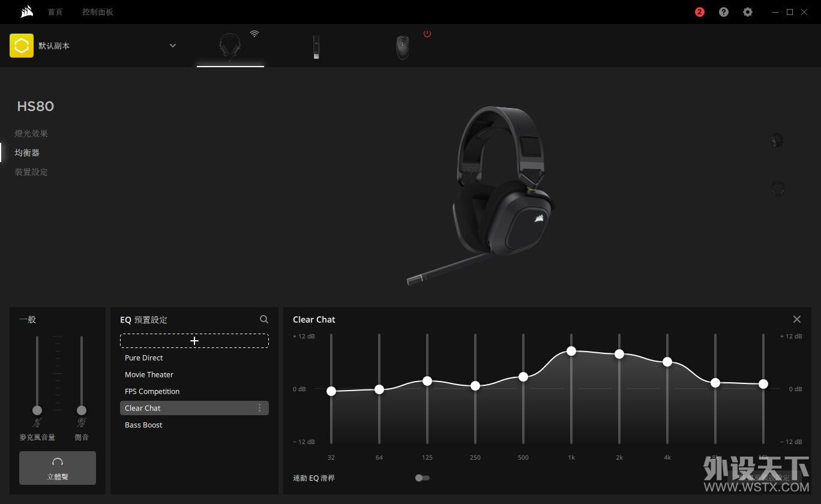Search EQ presets with magnifier icon
Screen dimensions: 821x504
pos(264,320)
